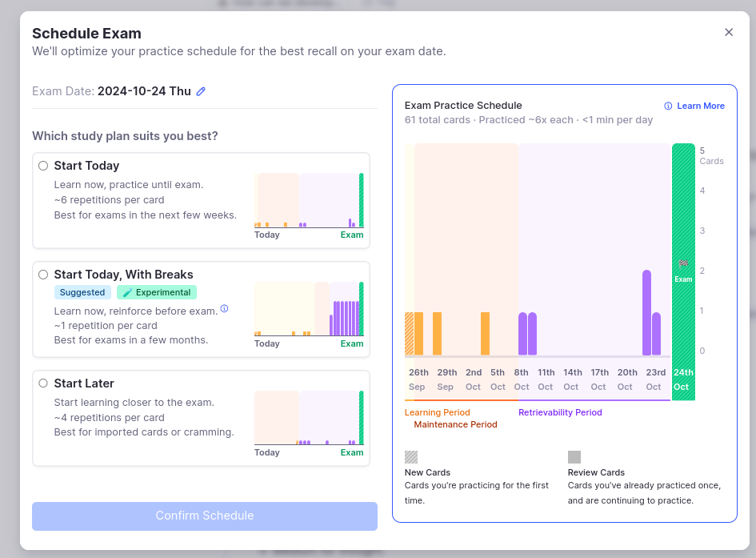Click the checkered flag Exam icon
This screenshot has height=558, width=756.
(x=683, y=263)
